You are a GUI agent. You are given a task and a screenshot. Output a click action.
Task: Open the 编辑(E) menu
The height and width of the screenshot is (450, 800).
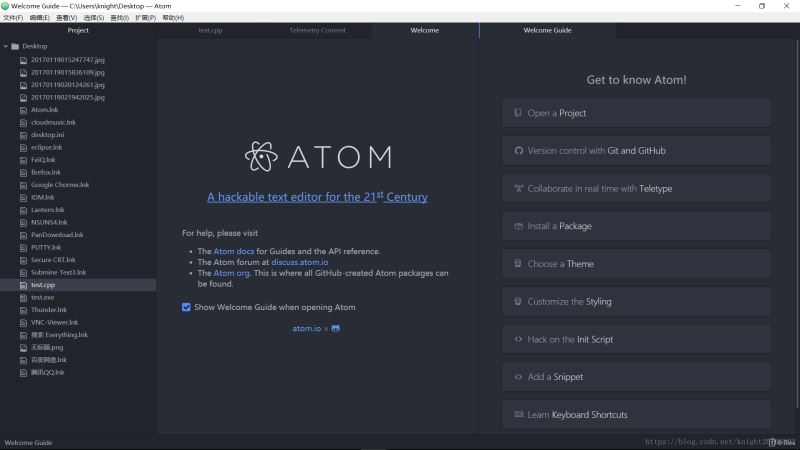(40, 18)
